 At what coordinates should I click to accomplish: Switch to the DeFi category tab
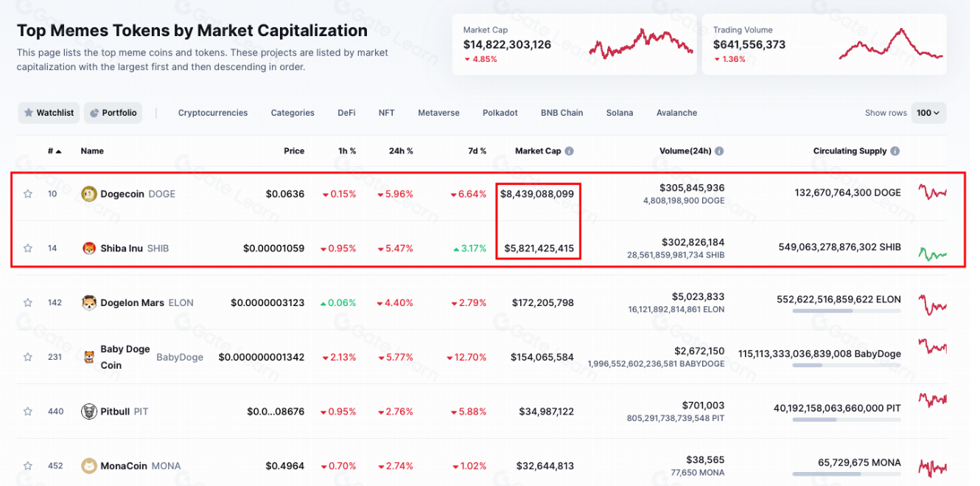click(x=346, y=113)
